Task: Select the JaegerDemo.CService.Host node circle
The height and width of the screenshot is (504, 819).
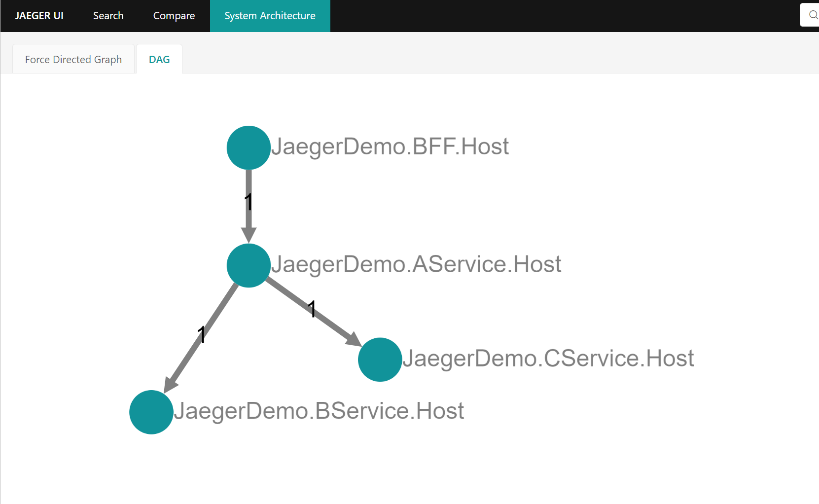Action: click(380, 360)
